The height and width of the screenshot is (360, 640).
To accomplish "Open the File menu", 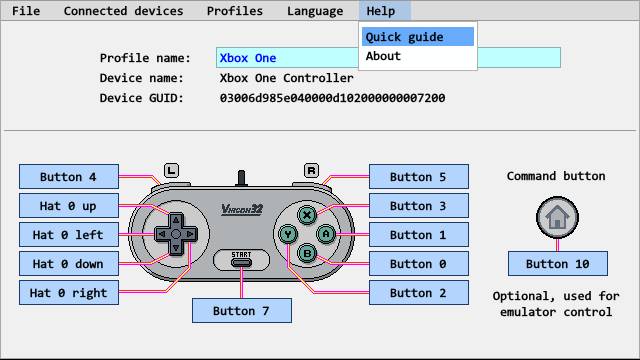I will click(x=26, y=11).
